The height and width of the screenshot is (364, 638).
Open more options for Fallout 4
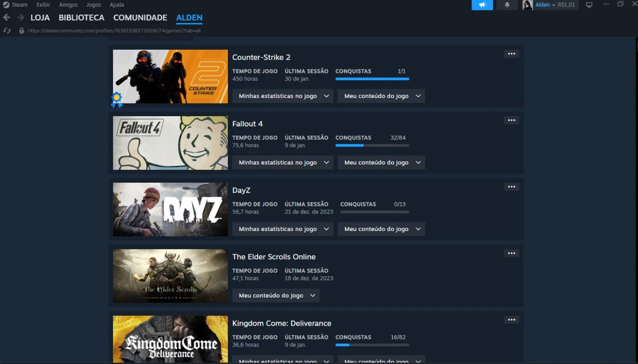point(511,120)
